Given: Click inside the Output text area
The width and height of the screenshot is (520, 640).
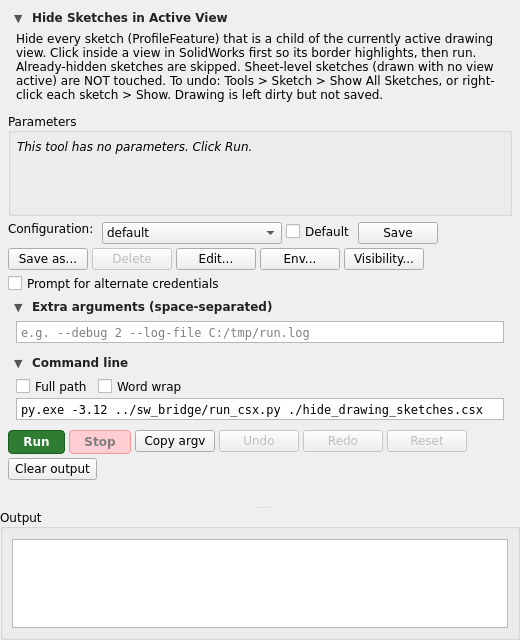Looking at the screenshot, I should click(260, 583).
